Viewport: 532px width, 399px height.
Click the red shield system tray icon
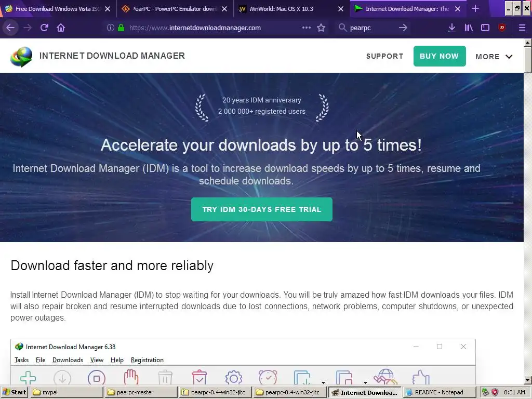click(495, 392)
